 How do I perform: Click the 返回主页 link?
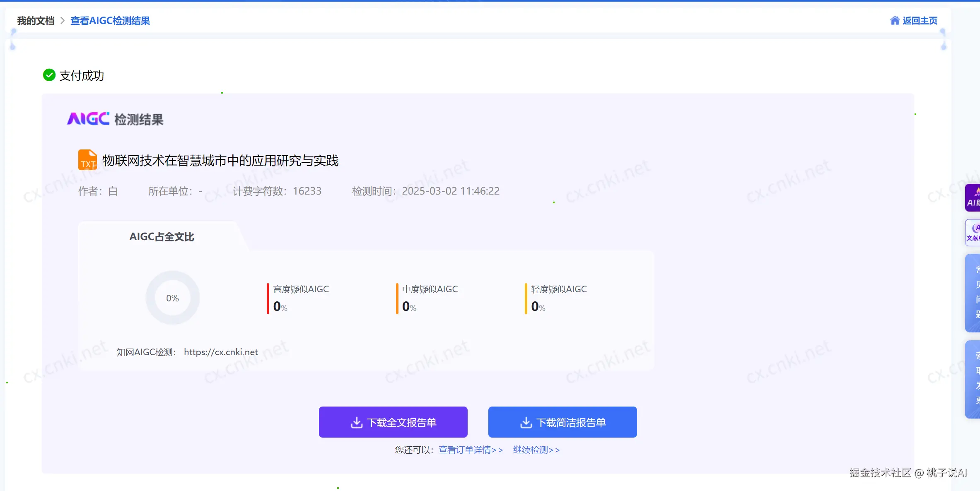[x=920, y=21]
